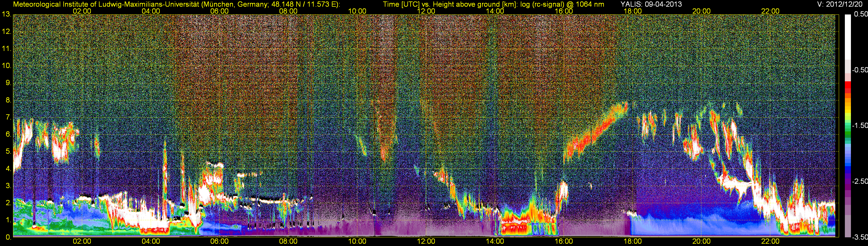868x246 pixels.
Task: Click the coordinates text '48.148 N / 11.573 E'
Action: 303,4
